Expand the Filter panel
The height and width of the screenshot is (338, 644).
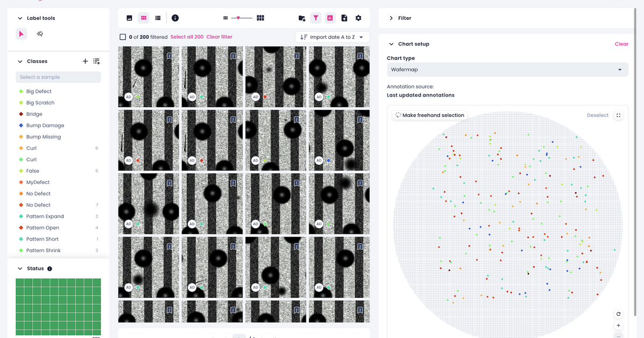(391, 18)
